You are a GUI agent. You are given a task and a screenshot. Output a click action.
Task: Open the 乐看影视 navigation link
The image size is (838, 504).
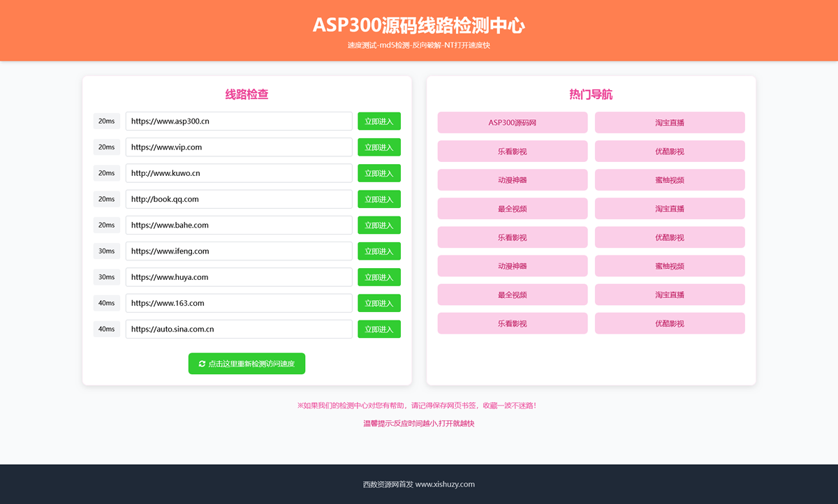[x=512, y=151]
